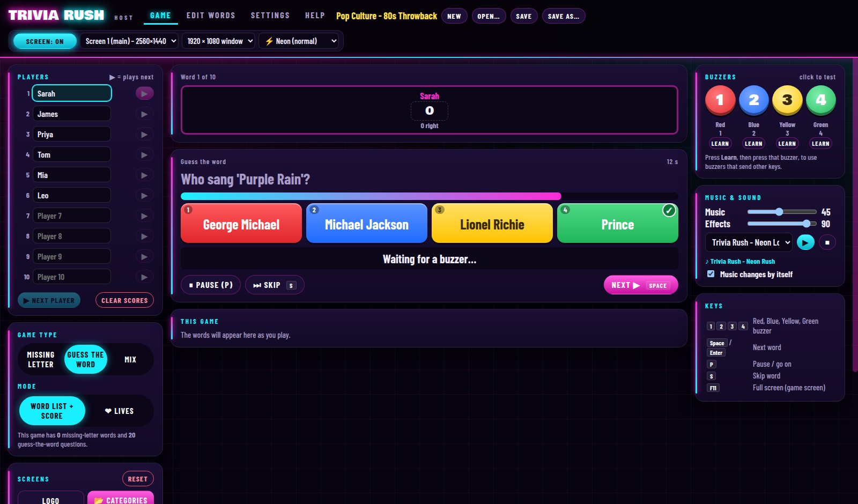Viewport: 858px width, 504px height.
Task: Learn key for Red buzzer
Action: pyautogui.click(x=720, y=144)
